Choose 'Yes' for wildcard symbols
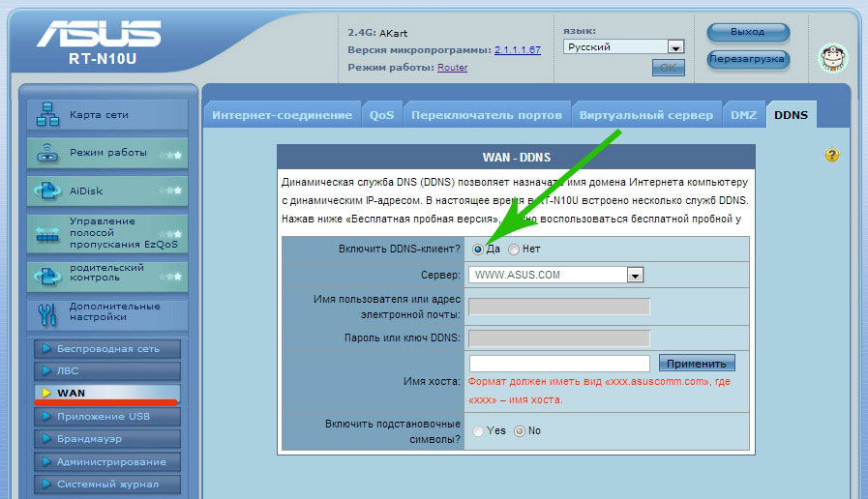868x499 pixels. (477, 430)
